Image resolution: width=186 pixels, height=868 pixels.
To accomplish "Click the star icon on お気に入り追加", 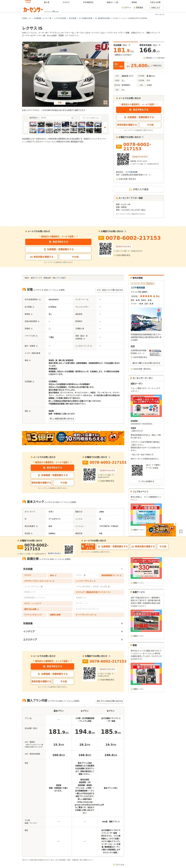I will pos(130,189).
